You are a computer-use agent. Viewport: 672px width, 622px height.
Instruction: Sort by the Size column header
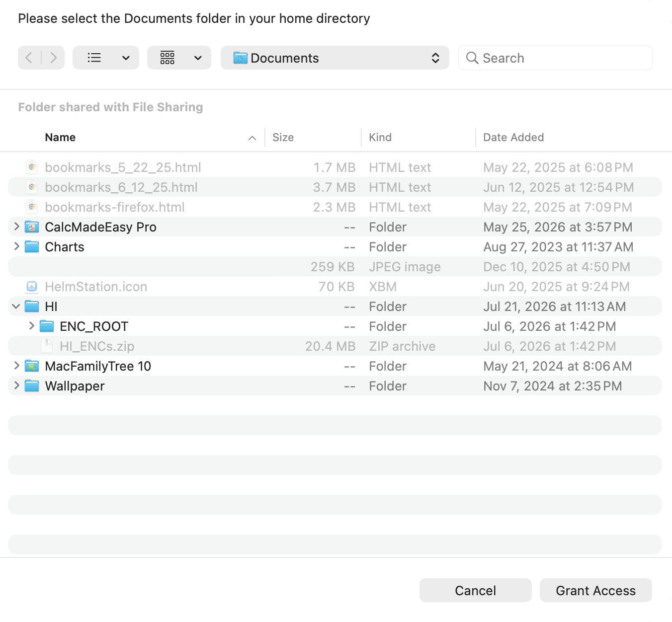click(x=283, y=137)
